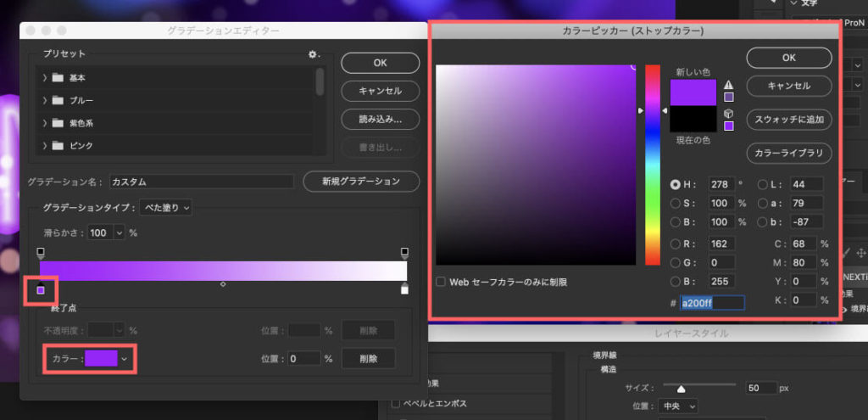This screenshot has width=868, height=420.
Task: Click the gradient preview bar
Action: 223,271
